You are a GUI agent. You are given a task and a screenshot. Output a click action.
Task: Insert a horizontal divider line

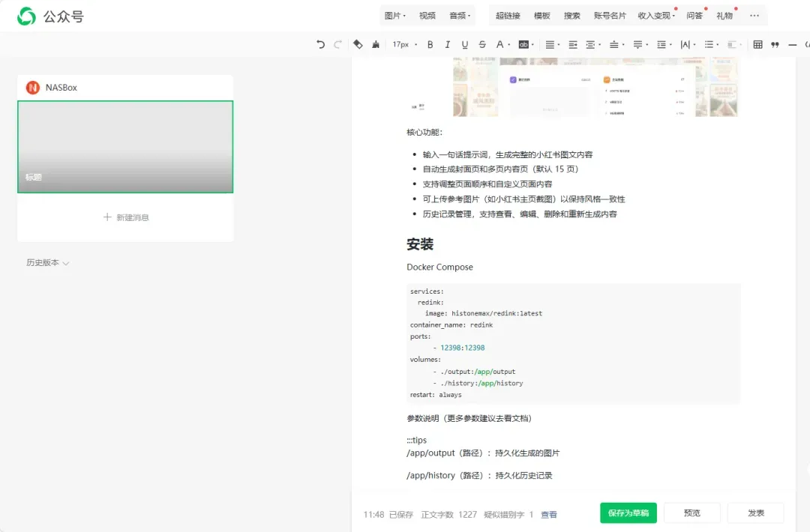tap(792, 45)
